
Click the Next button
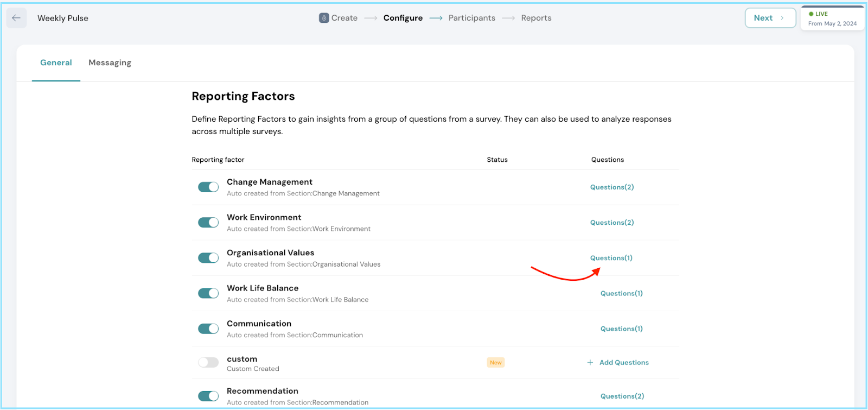tap(770, 18)
